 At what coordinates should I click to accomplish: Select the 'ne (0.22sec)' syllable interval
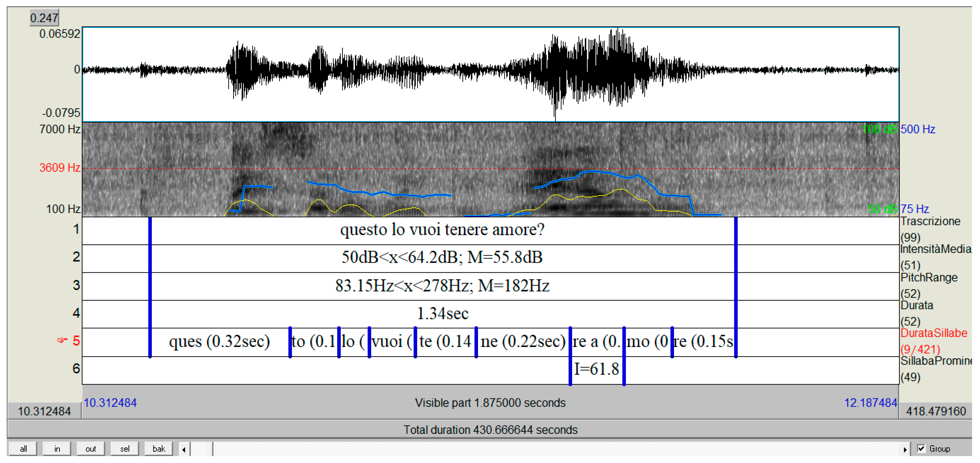[x=523, y=341]
